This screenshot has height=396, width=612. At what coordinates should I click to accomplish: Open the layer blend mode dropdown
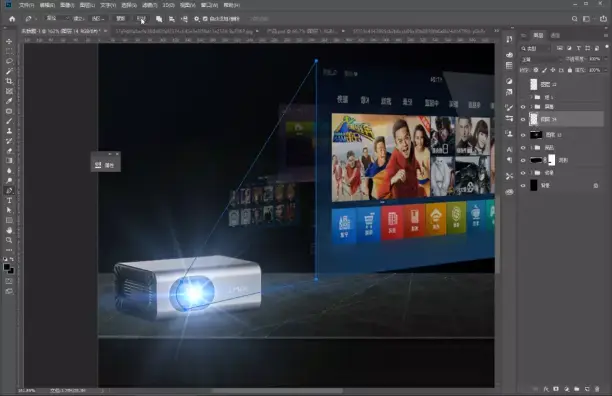[x=540, y=59]
